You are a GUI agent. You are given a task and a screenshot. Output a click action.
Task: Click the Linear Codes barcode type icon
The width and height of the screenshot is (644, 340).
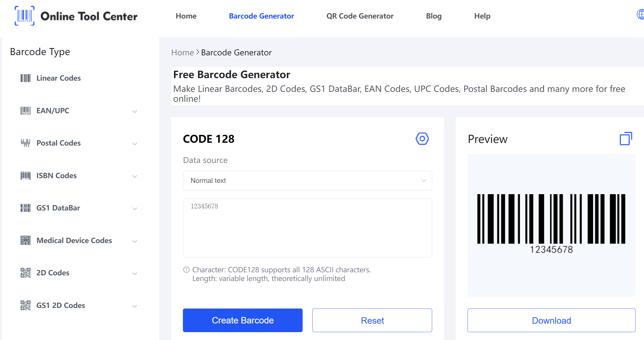[24, 78]
